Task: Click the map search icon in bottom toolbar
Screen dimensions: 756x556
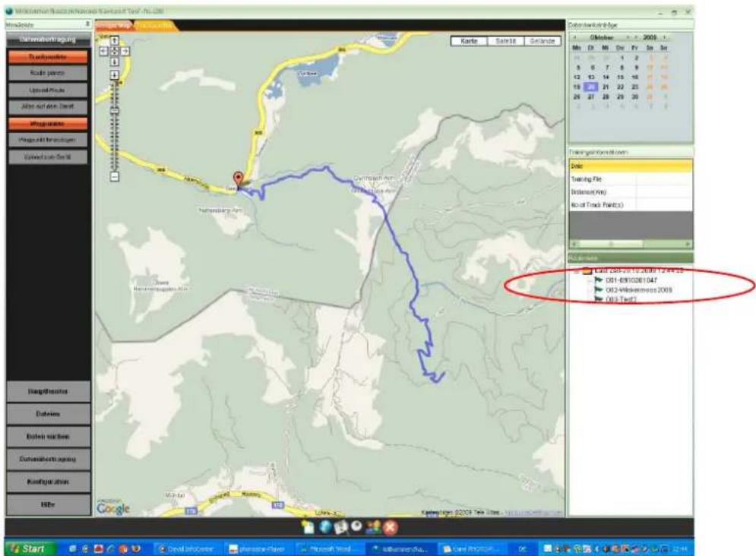Action: pyautogui.click(x=341, y=527)
